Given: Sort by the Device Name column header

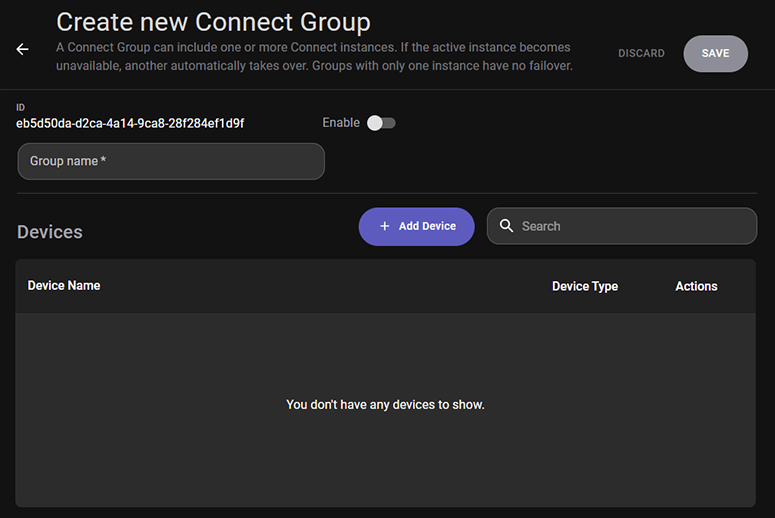Looking at the screenshot, I should coord(64,285).
